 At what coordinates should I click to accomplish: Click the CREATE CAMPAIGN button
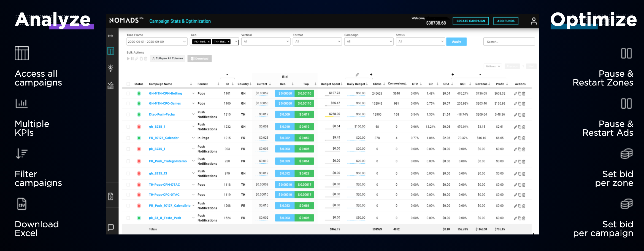click(470, 21)
